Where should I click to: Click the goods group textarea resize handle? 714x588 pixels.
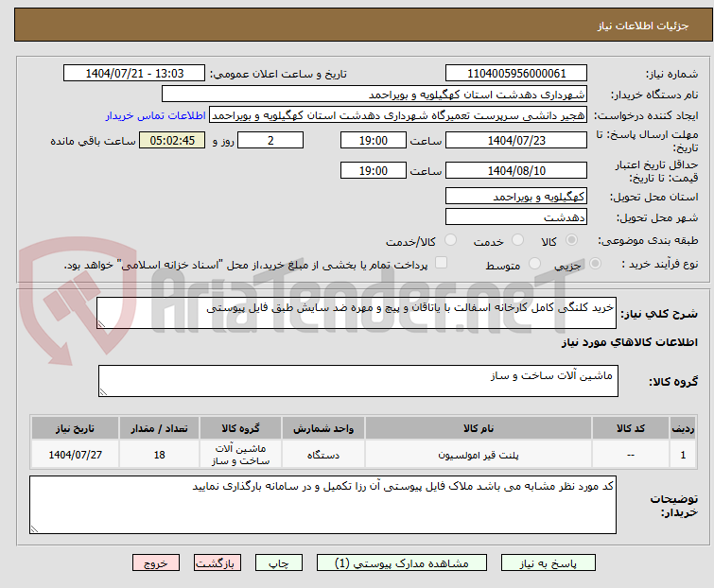[x=103, y=392]
